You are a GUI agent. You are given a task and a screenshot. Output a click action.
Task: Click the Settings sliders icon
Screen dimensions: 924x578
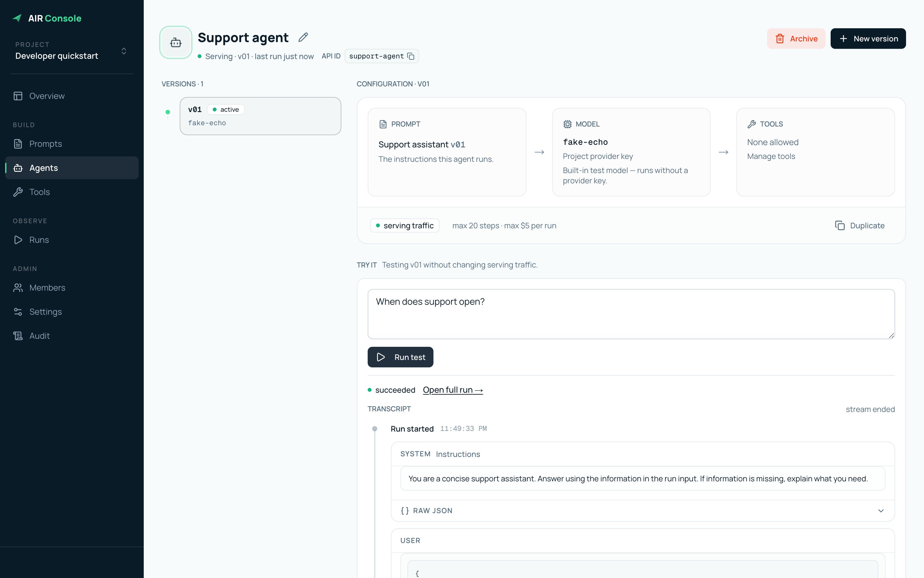(18, 311)
